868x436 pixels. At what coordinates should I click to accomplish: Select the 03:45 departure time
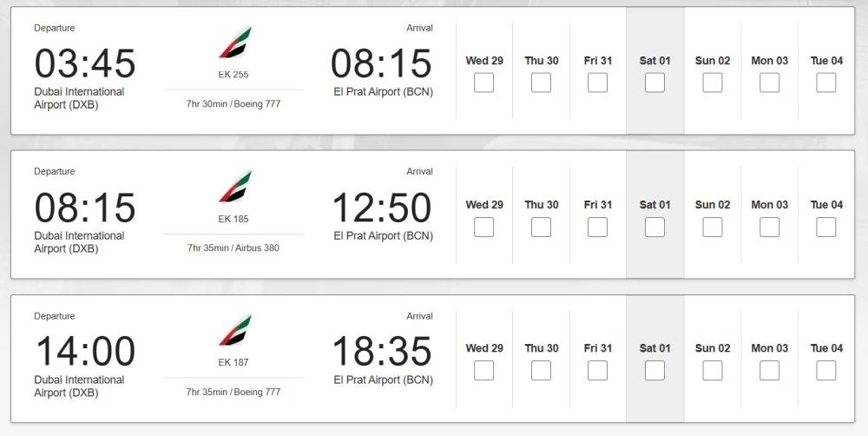coord(85,63)
